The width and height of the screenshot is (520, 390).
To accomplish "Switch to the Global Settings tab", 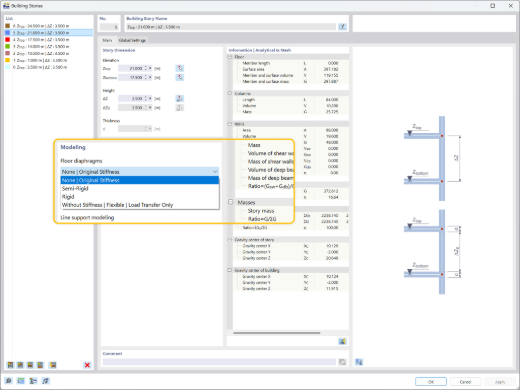I will (x=132, y=40).
